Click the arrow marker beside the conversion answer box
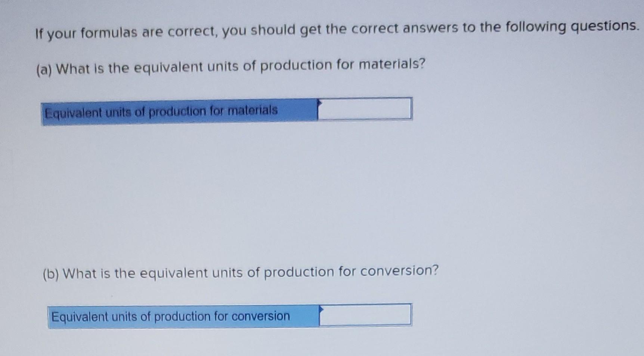644x356 pixels. click(x=321, y=309)
